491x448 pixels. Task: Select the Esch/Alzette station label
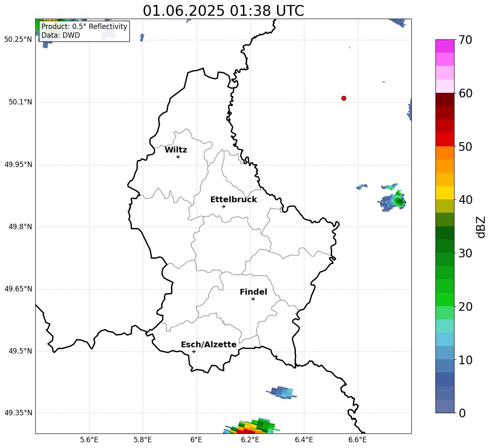click(209, 344)
